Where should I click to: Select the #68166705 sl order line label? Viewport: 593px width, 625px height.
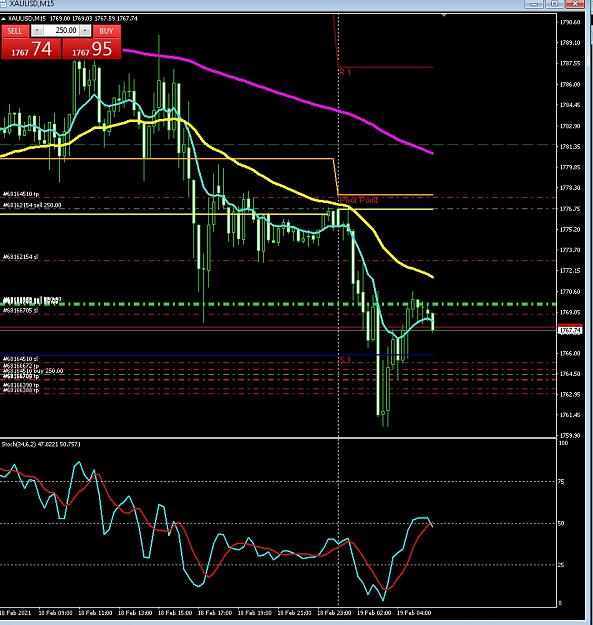point(20,310)
